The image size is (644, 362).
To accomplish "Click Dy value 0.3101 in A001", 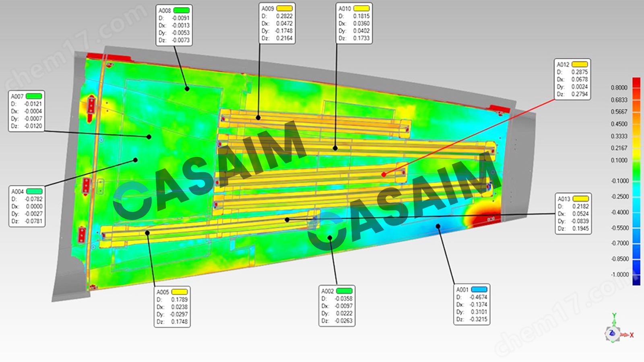I will tap(479, 312).
